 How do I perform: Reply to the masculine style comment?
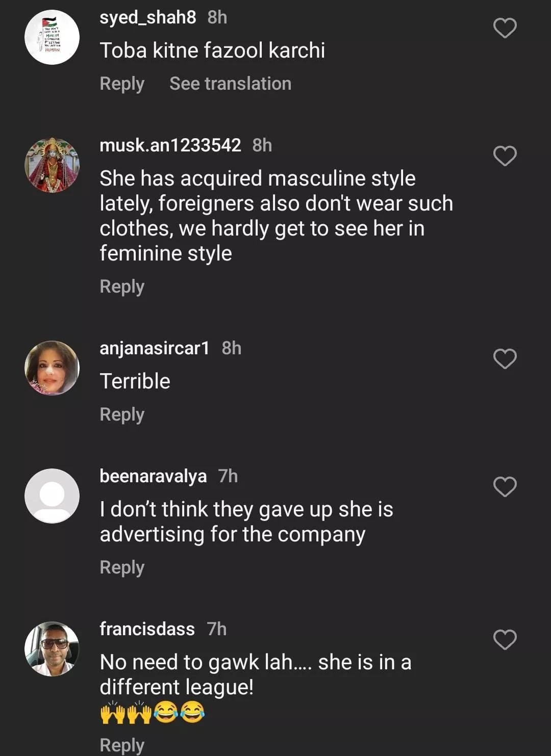(x=122, y=286)
